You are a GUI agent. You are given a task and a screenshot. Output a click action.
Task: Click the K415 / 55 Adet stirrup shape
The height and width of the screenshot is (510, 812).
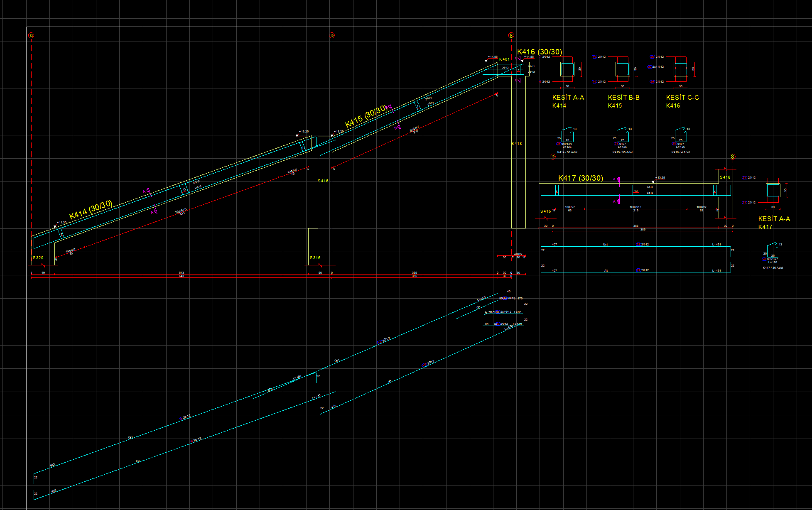coord(622,135)
